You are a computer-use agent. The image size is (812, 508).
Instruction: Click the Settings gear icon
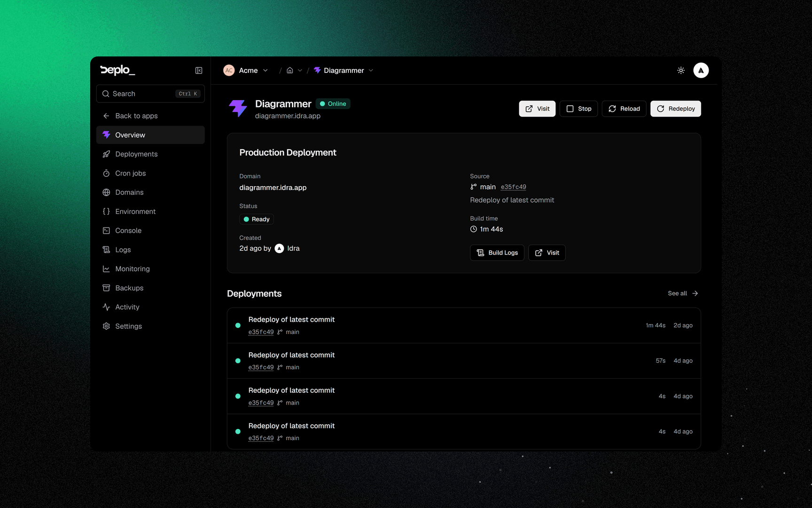click(106, 326)
